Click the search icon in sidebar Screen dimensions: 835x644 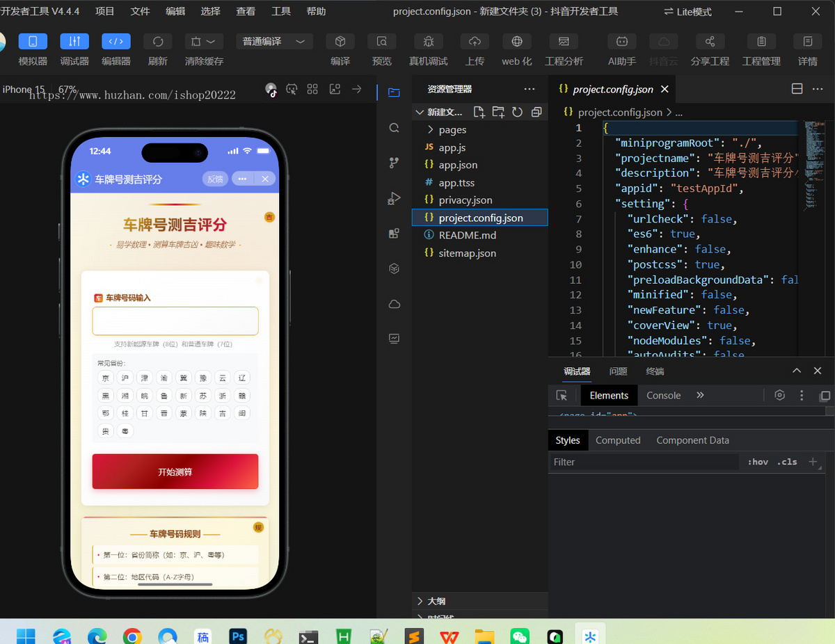pyautogui.click(x=394, y=127)
